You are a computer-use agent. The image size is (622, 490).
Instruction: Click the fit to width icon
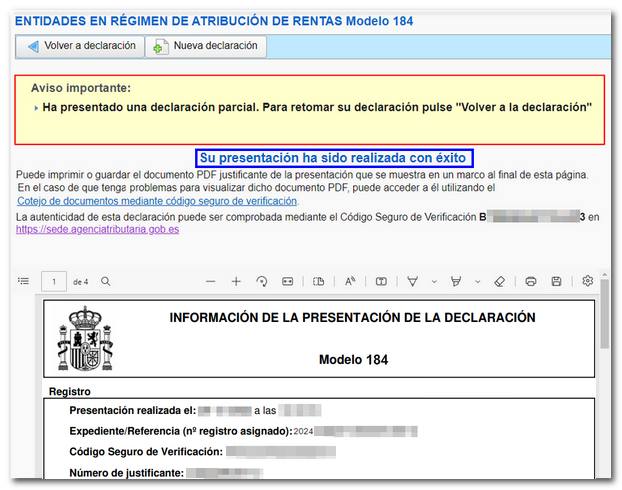coord(288,282)
